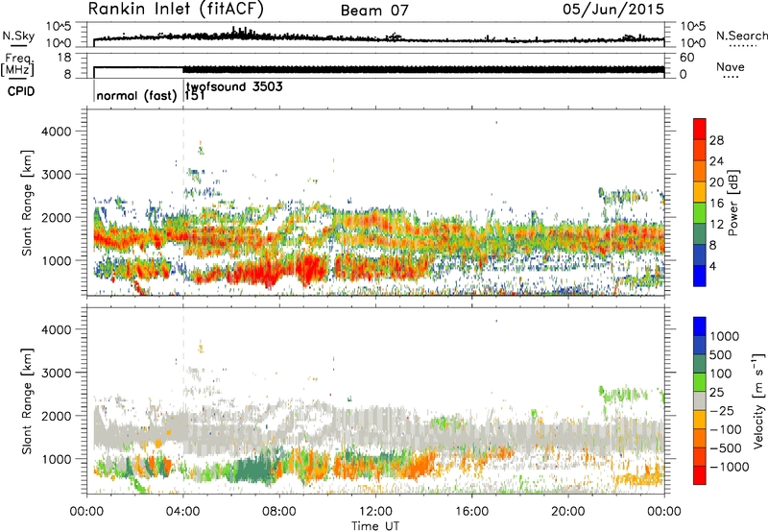
Task: Click the blue bottom segment of the Power colorbar
Action: 700,276
